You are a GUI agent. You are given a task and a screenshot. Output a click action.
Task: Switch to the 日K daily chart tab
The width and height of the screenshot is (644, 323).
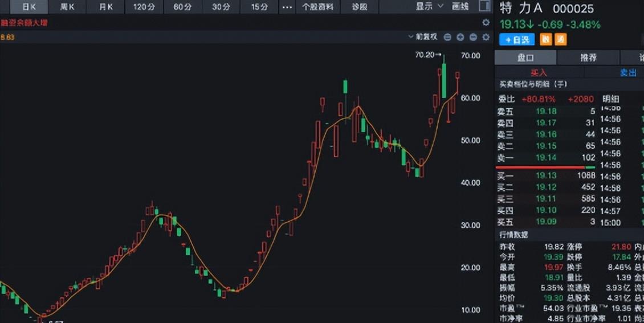[28, 7]
